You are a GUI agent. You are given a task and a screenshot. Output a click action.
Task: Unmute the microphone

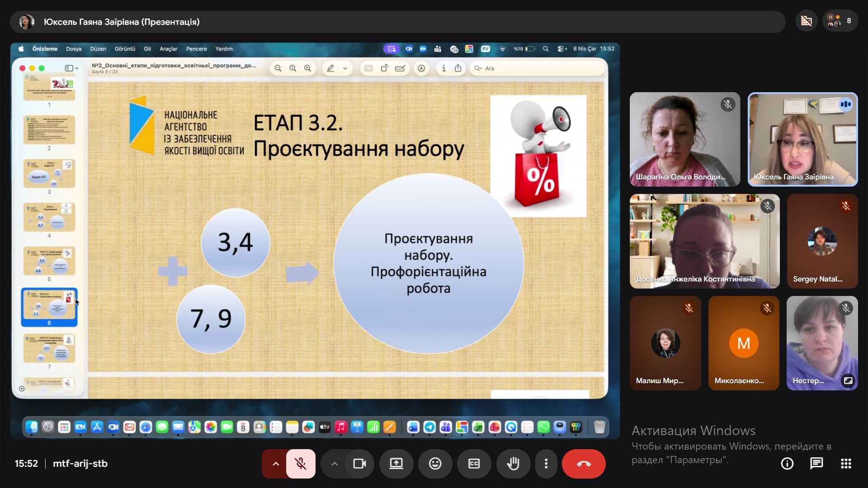pos(301,464)
